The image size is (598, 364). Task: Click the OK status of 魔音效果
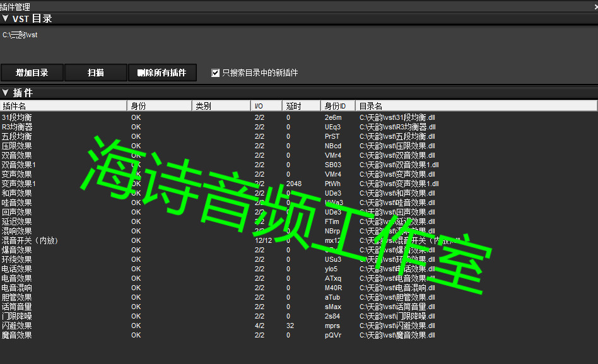coord(136,335)
